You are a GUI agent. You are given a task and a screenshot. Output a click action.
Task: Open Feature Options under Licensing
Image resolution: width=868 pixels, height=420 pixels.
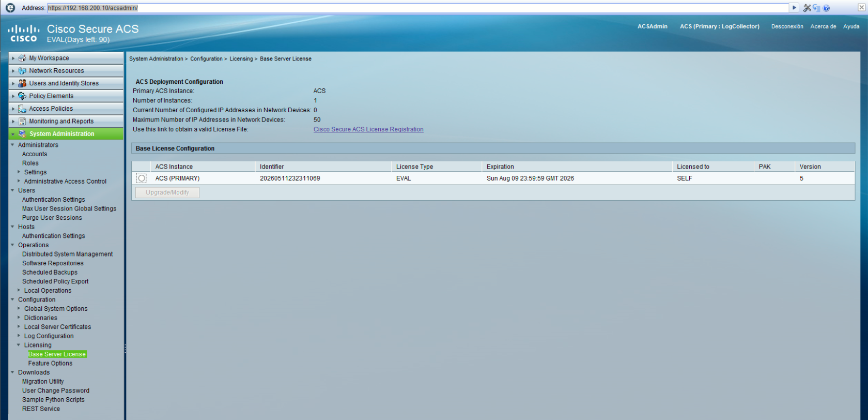point(50,363)
